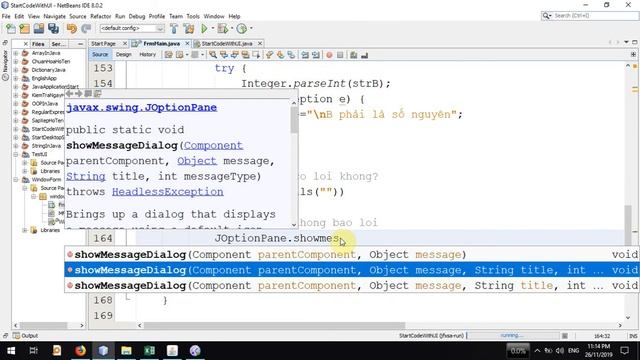Click the Find Next Occurrence icon

click(234, 55)
